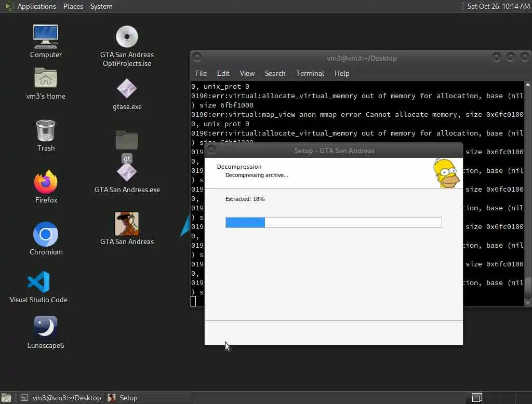Click the terminal window menu button at left of title
This screenshot has height=404, width=532.
click(197, 57)
